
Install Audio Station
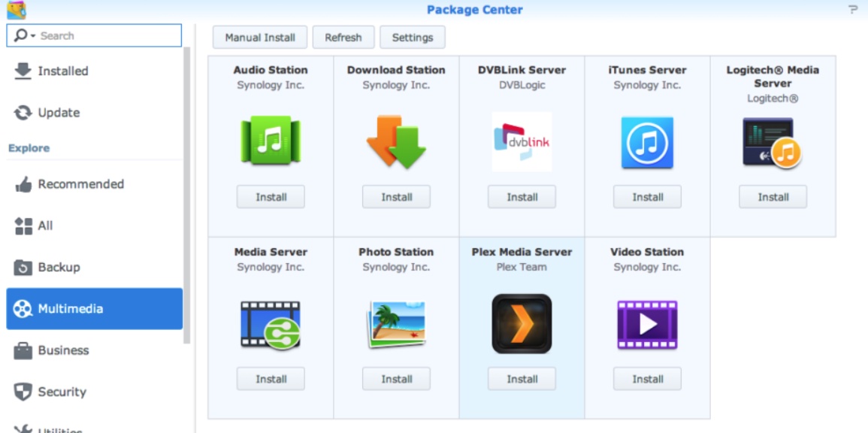tap(271, 196)
